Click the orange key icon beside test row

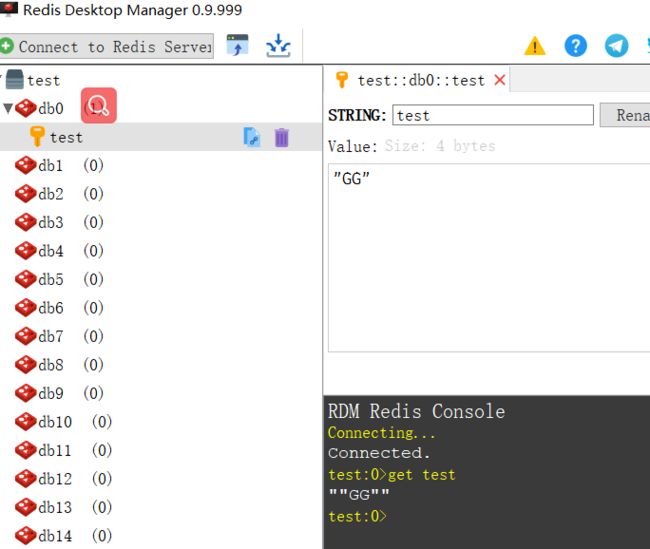pyautogui.click(x=37, y=136)
